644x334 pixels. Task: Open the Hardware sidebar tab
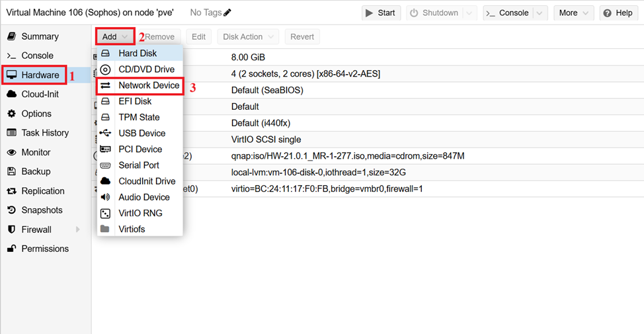click(x=40, y=75)
